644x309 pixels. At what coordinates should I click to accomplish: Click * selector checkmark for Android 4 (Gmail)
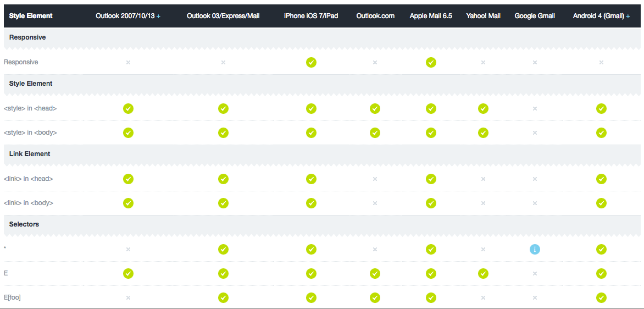tap(601, 249)
